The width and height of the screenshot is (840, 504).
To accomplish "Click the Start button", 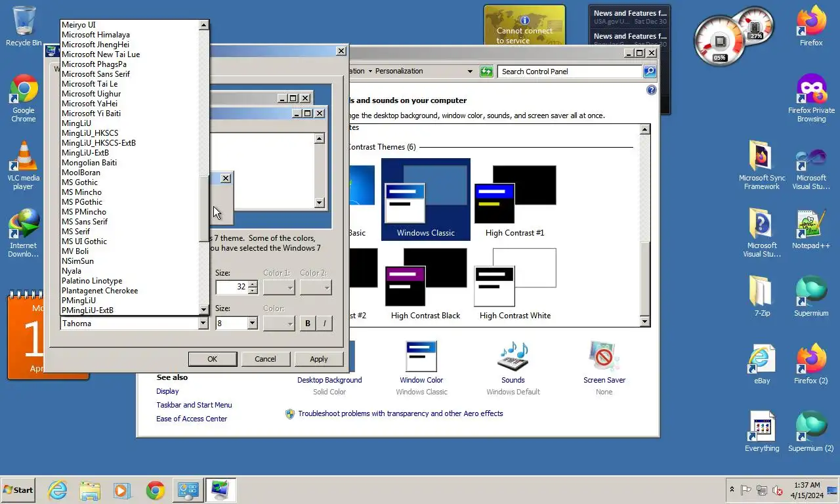I will [18, 490].
